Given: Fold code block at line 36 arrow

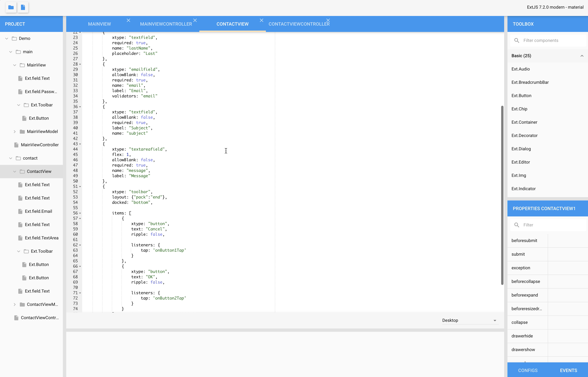Looking at the screenshot, I should pos(80,107).
